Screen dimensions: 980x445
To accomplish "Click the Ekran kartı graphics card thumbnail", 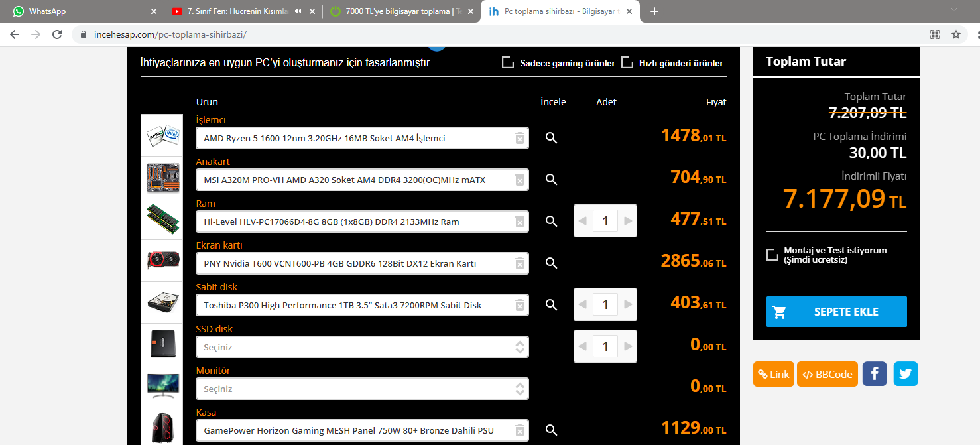I will pos(162,261).
